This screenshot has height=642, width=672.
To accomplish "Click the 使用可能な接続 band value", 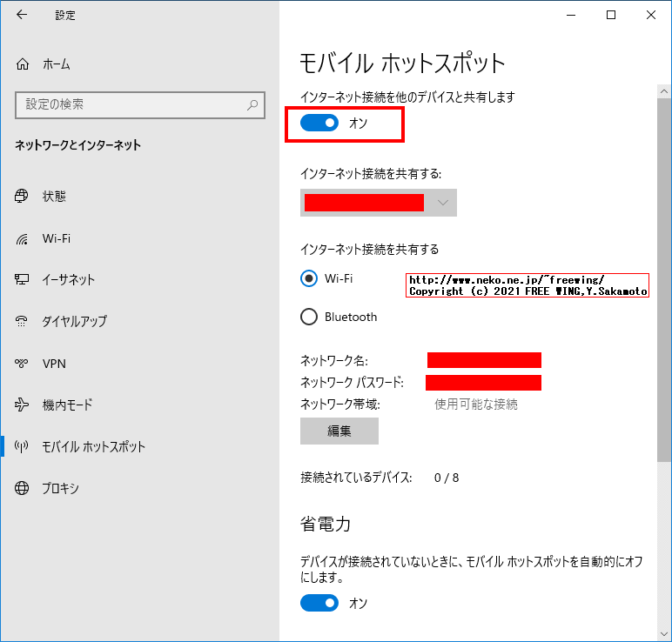I will pyautogui.click(x=476, y=405).
